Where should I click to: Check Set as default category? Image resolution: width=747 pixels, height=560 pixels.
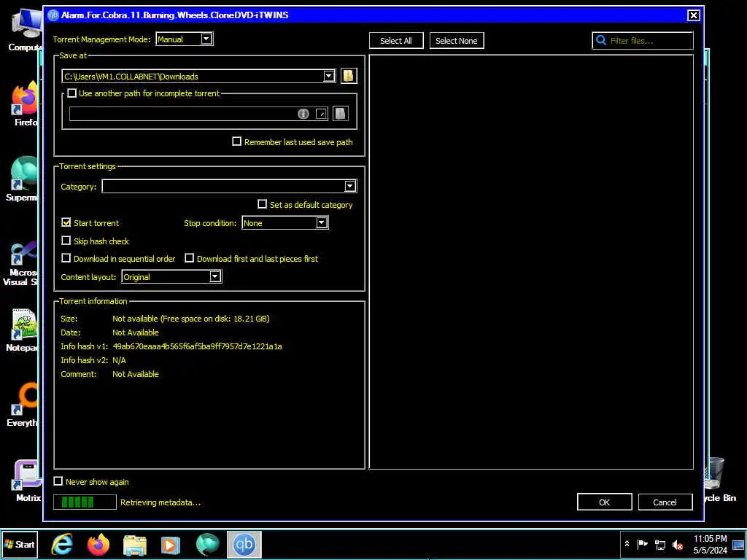(262, 204)
